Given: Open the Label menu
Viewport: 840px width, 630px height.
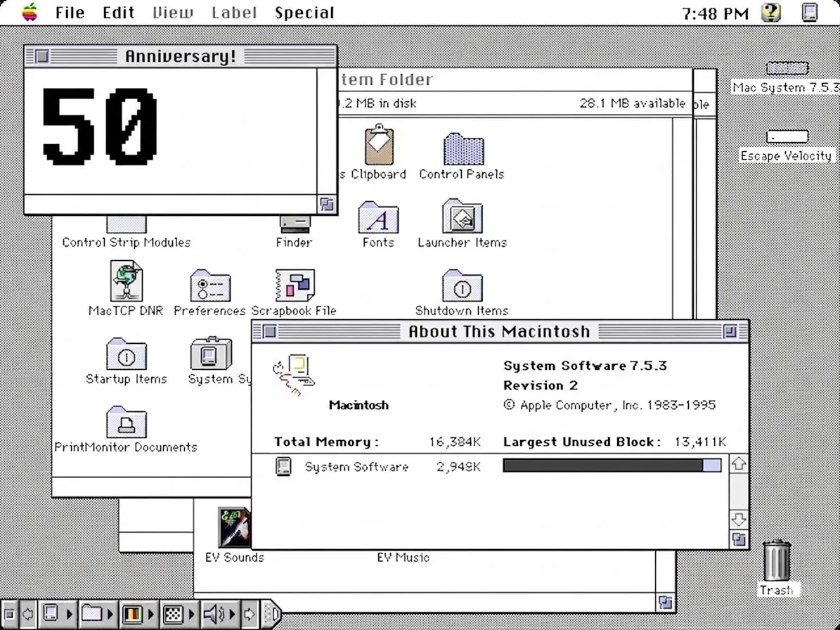Looking at the screenshot, I should pos(234,12).
